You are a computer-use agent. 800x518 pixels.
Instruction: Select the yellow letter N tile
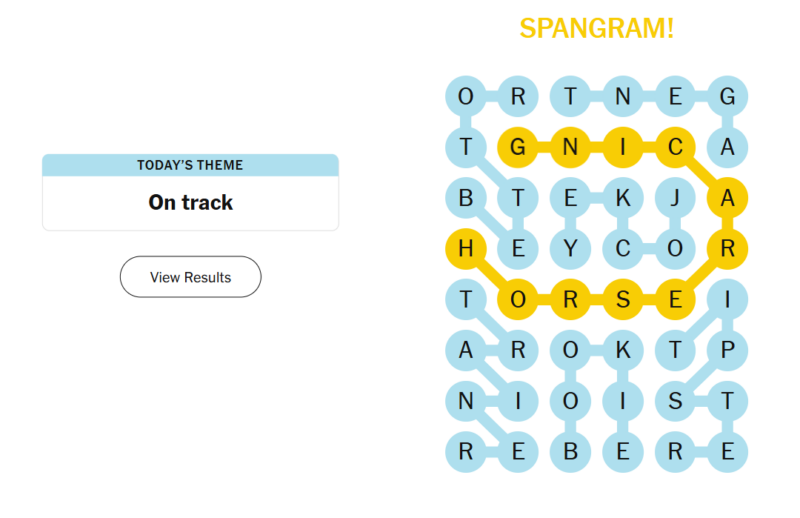pyautogui.click(x=570, y=147)
